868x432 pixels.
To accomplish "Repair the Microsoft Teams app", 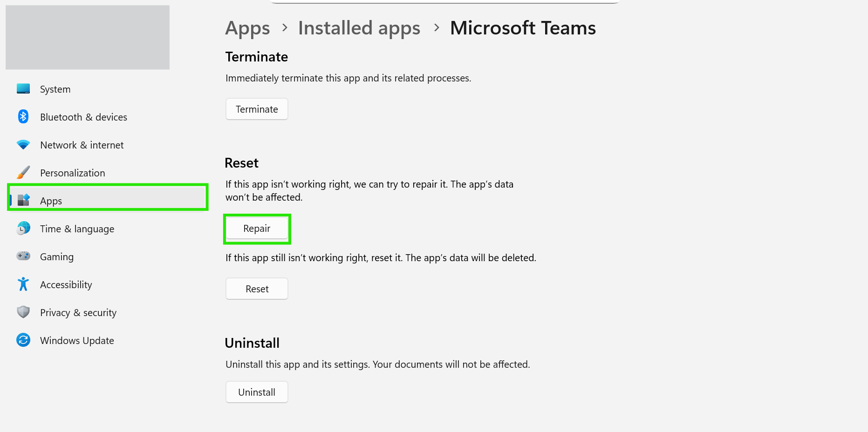I will pos(257,228).
